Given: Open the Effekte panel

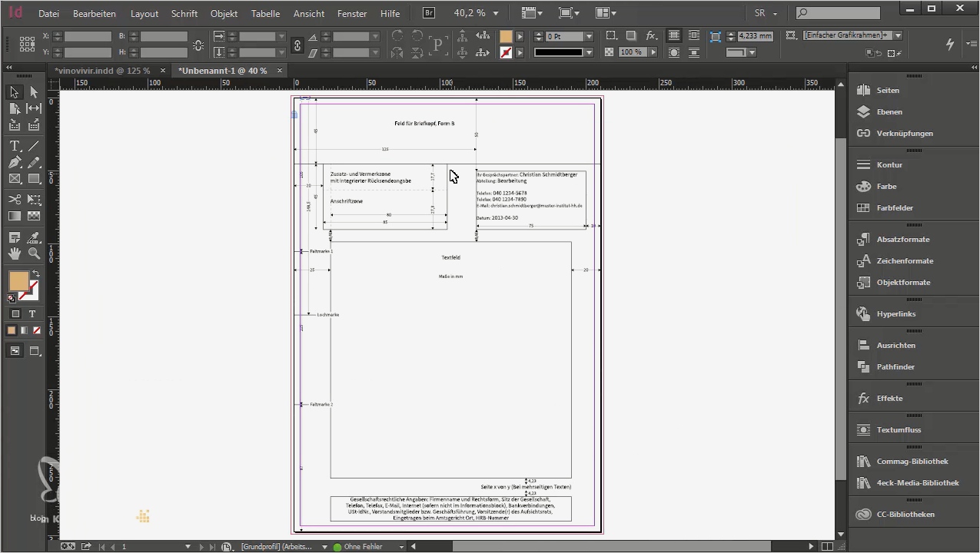Looking at the screenshot, I should (x=889, y=398).
